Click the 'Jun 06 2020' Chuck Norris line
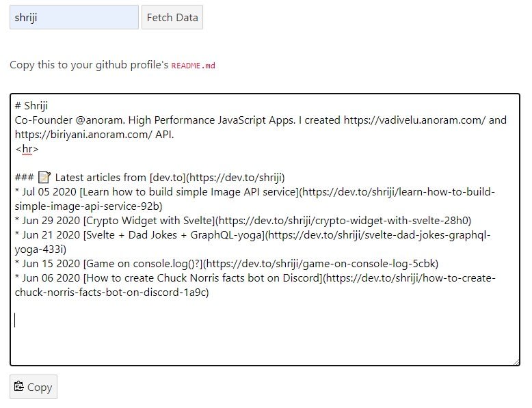 [x=255, y=285]
